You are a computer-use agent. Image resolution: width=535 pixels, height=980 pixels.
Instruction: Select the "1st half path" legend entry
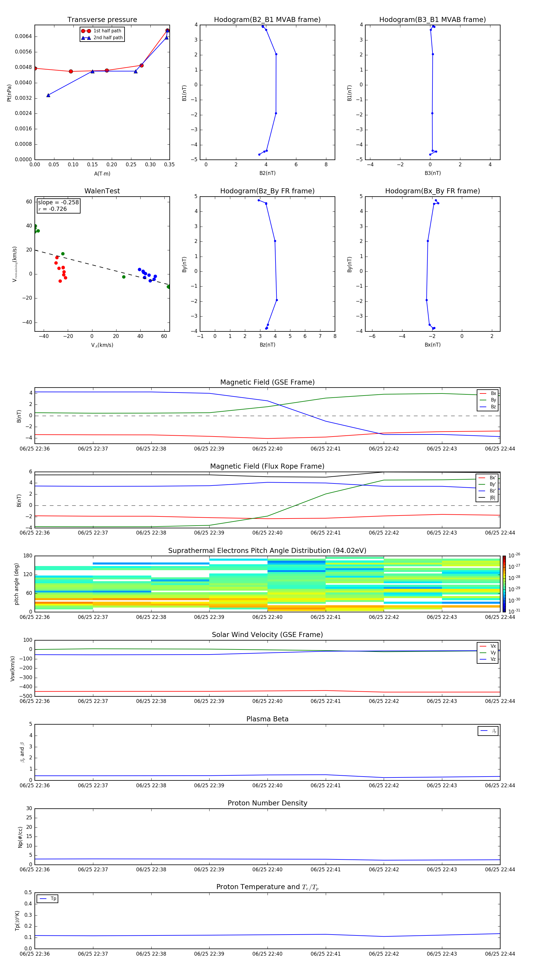pos(102,31)
